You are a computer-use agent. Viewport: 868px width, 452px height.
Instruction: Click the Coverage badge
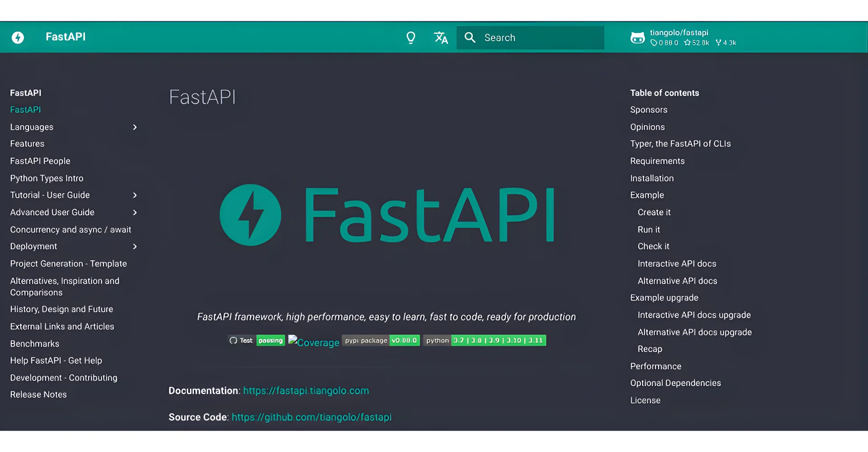pos(314,342)
